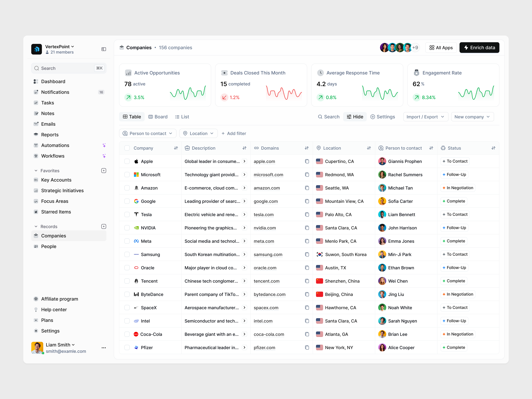The width and height of the screenshot is (532, 399).
Task: Check the Tesla row checkbox
Action: point(127,214)
